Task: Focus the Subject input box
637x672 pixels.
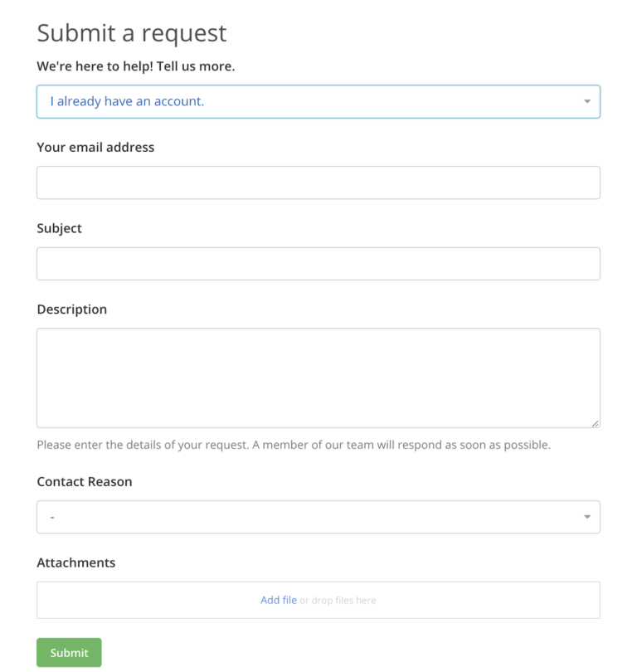Action: (x=318, y=263)
